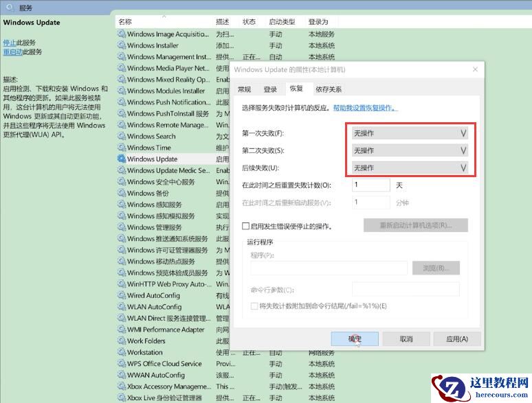Screen dimensions: 532x403
Task: Click the 命令行参数 input field
Action: 406,290
